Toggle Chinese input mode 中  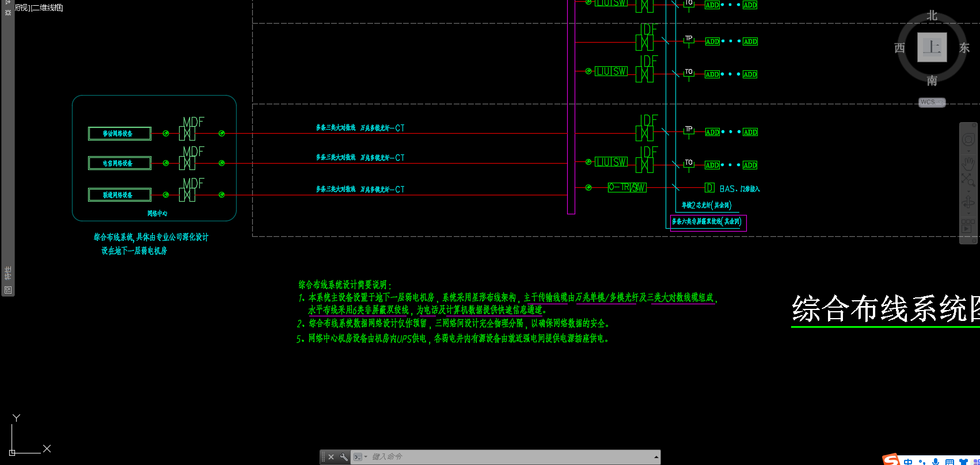908,462
